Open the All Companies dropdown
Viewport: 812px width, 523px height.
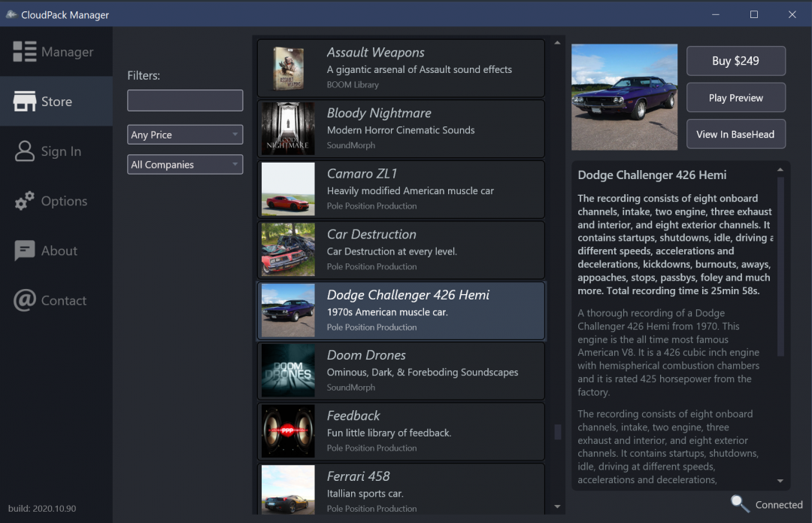(185, 164)
